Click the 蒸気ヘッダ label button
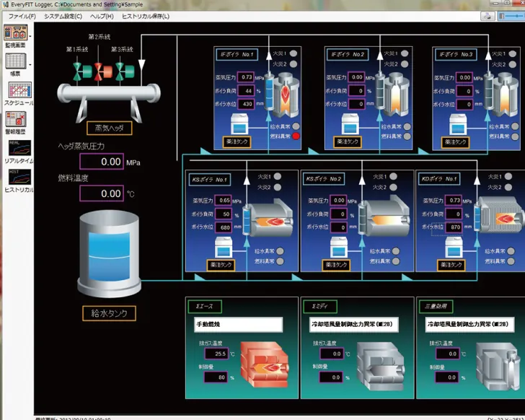 point(110,128)
